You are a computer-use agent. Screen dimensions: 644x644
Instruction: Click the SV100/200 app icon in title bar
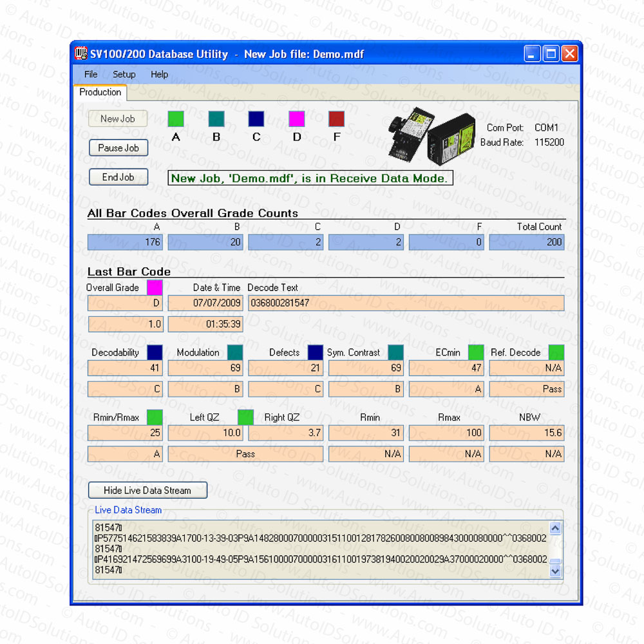point(81,53)
